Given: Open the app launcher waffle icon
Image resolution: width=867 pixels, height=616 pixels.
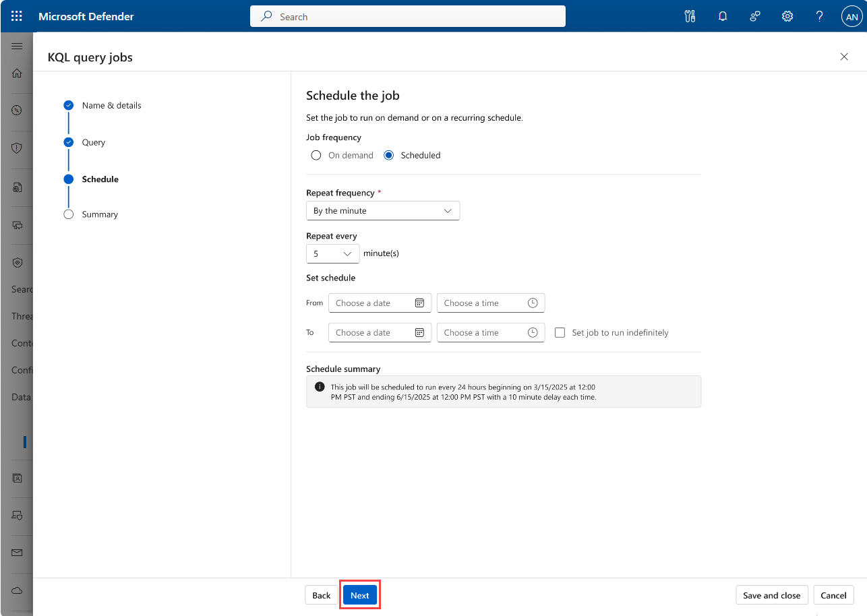Looking at the screenshot, I should (17, 16).
